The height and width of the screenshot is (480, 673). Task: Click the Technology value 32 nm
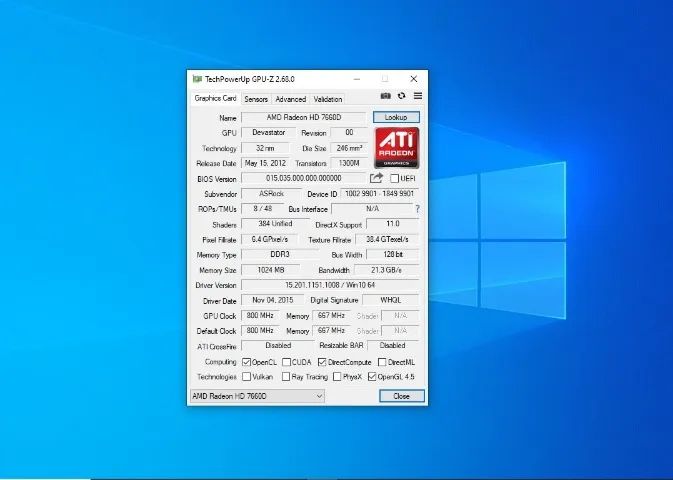pos(265,148)
